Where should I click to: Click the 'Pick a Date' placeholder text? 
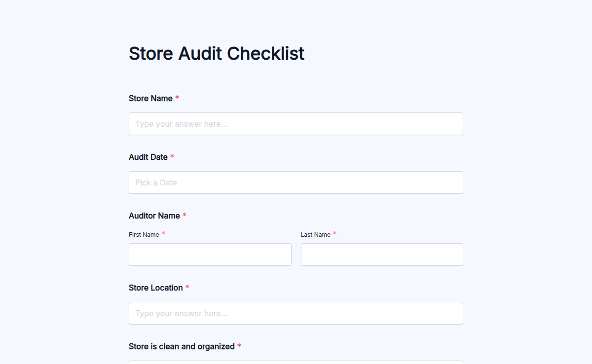click(x=156, y=182)
